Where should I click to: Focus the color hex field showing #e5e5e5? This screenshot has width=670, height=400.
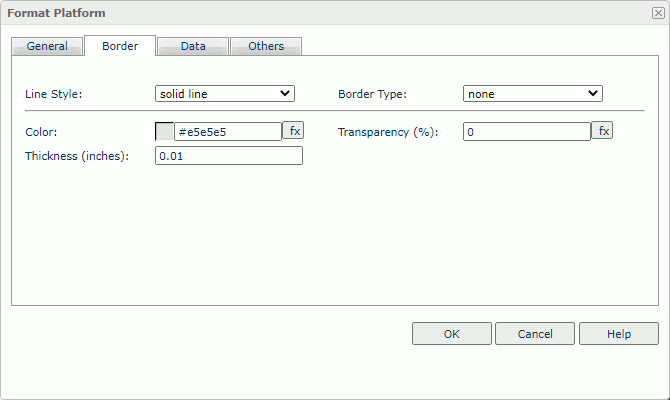pyautogui.click(x=228, y=131)
